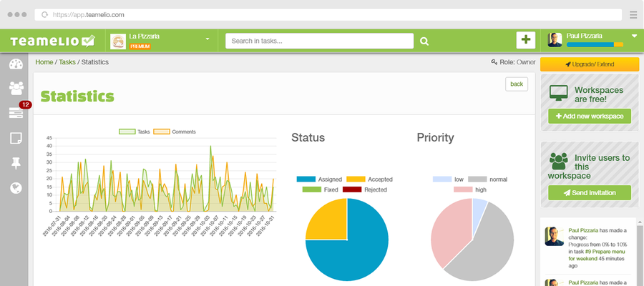Toggle Assigned in Status legend
This screenshot has width=644, height=286.
(x=319, y=179)
